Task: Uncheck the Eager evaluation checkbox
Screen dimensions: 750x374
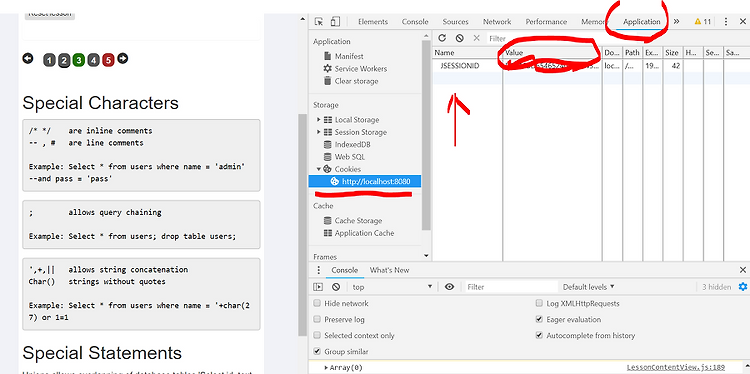Action: (x=539, y=319)
